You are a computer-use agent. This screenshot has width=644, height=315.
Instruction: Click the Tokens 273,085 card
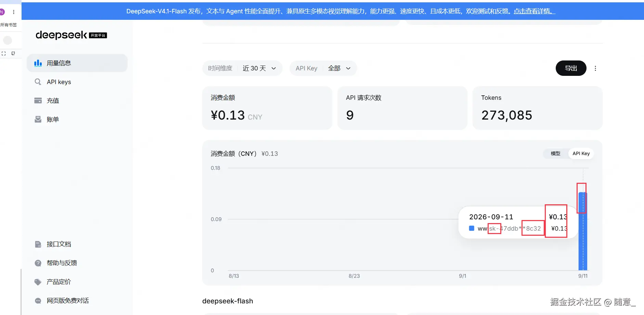point(538,108)
